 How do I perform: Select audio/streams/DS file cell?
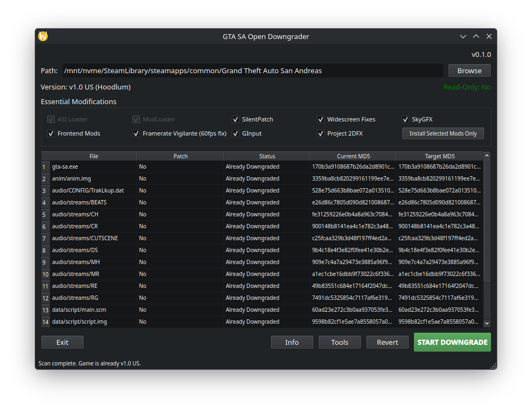(93, 250)
